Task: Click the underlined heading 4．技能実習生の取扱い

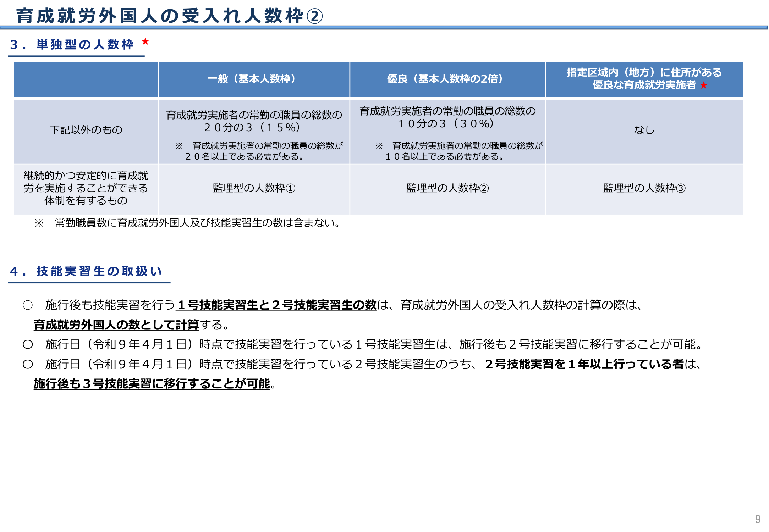Action: [x=86, y=271]
